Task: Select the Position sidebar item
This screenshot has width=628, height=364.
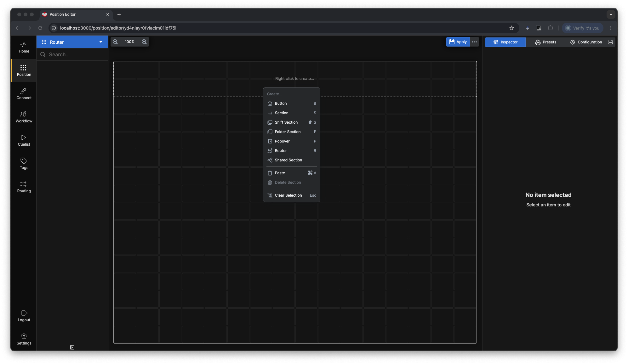Action: [24, 70]
